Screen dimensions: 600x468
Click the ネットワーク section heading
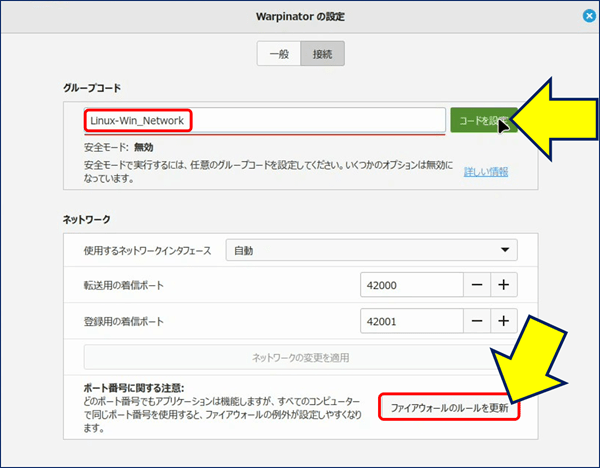pyautogui.click(x=86, y=219)
